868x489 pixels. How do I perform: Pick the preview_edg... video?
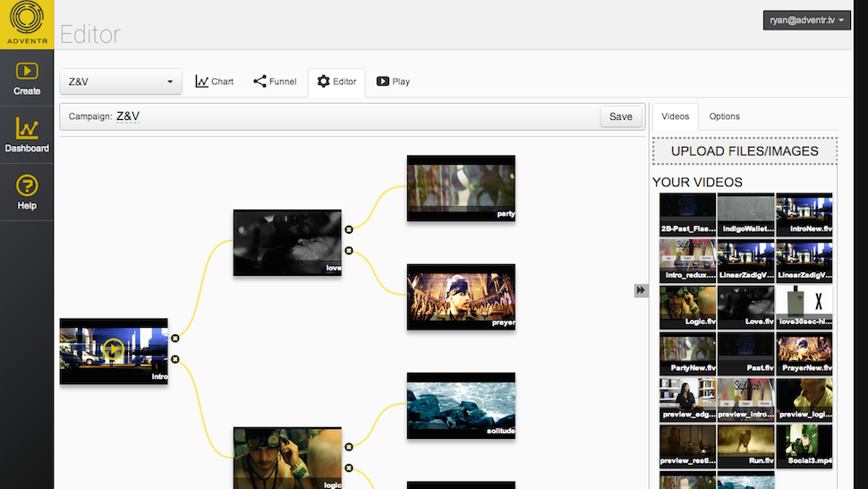tap(687, 400)
